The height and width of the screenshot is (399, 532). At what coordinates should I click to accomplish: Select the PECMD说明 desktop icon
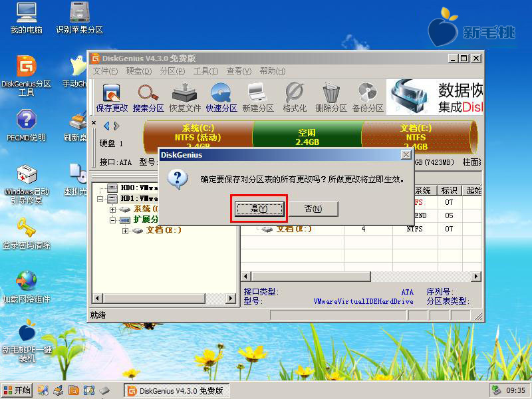point(26,125)
